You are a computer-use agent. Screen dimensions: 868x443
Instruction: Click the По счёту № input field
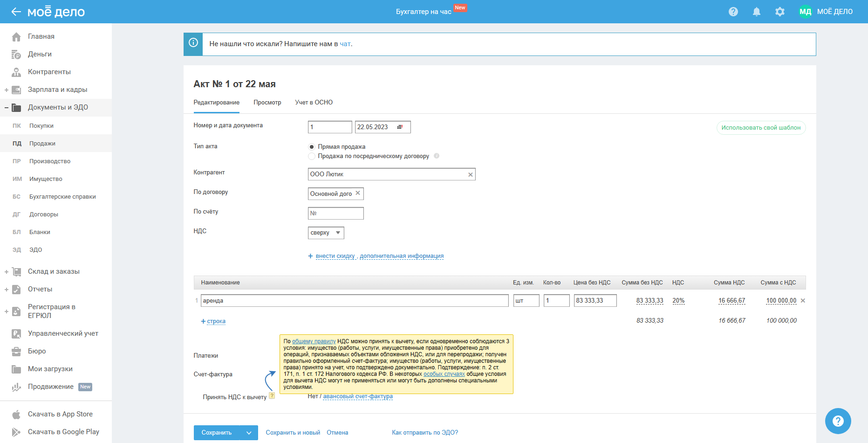(x=336, y=213)
